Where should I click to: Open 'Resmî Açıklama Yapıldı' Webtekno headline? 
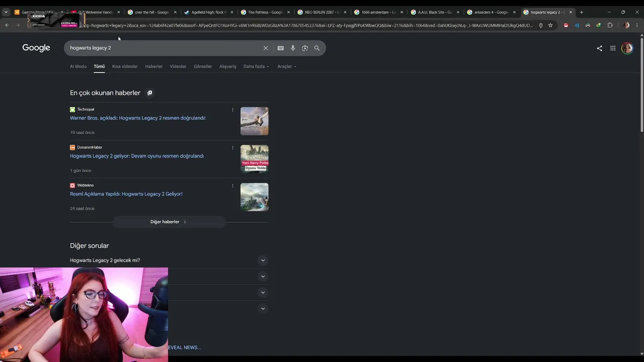coord(126,194)
